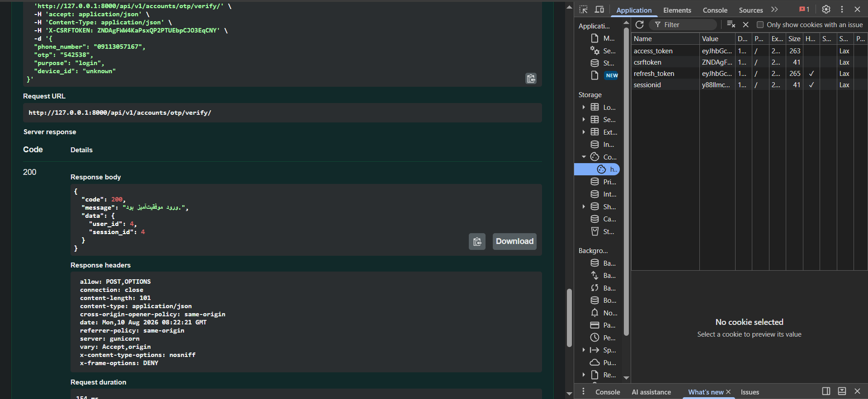The image size is (868, 399).
Task: Expand the Shared storage tree node
Action: (584, 207)
